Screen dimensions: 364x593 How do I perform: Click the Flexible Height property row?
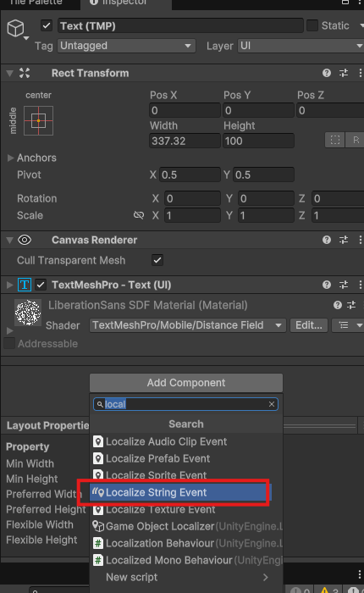coord(41,540)
